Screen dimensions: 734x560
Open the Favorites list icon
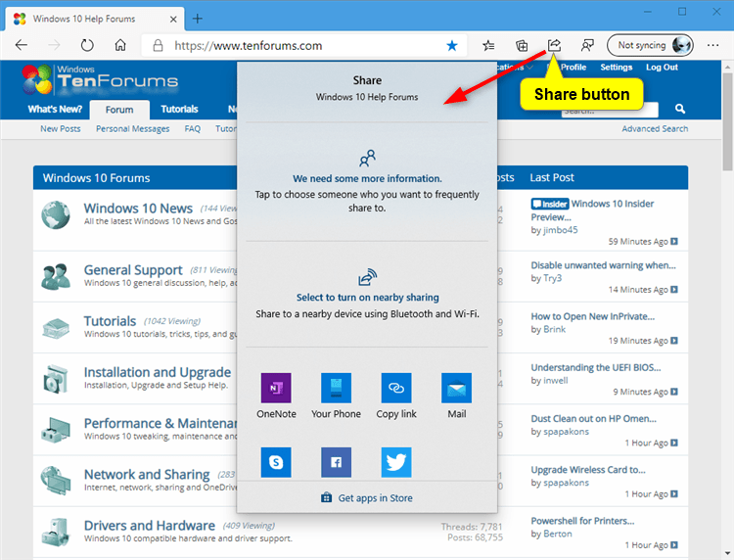pyautogui.click(x=488, y=45)
